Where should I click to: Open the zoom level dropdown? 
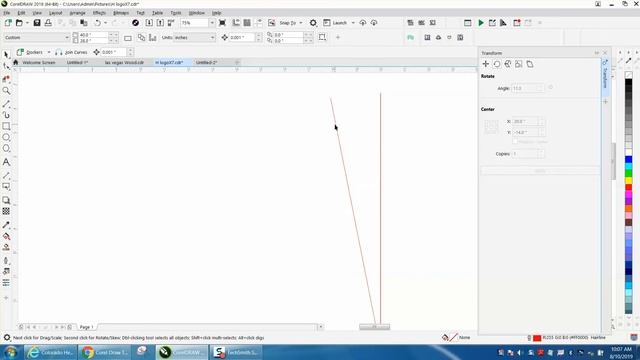pos(211,23)
